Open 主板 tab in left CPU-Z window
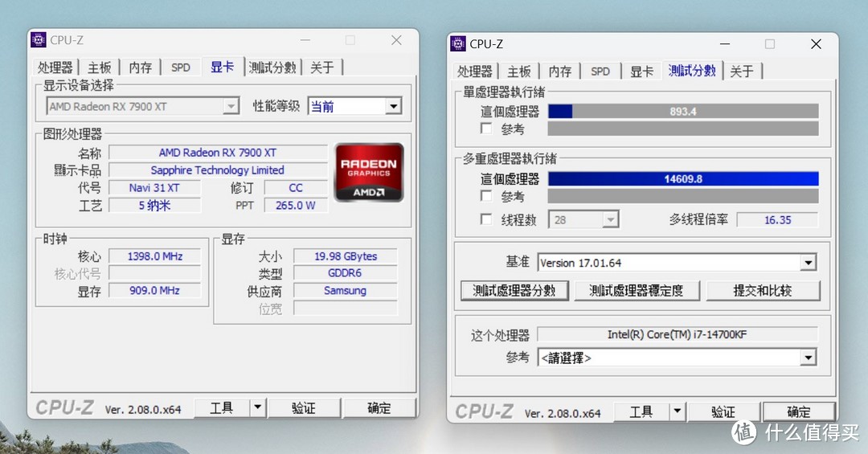Image resolution: width=868 pixels, height=454 pixels. pyautogui.click(x=100, y=67)
